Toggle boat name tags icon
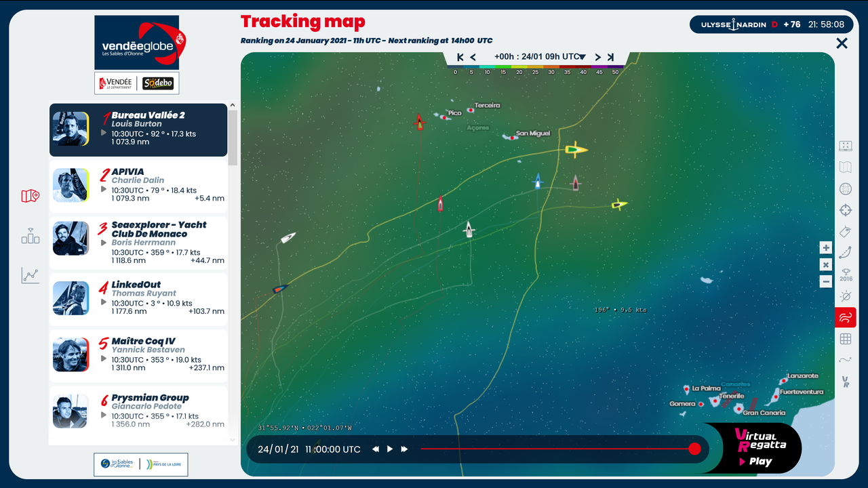This screenshot has height=488, width=868. click(x=846, y=232)
